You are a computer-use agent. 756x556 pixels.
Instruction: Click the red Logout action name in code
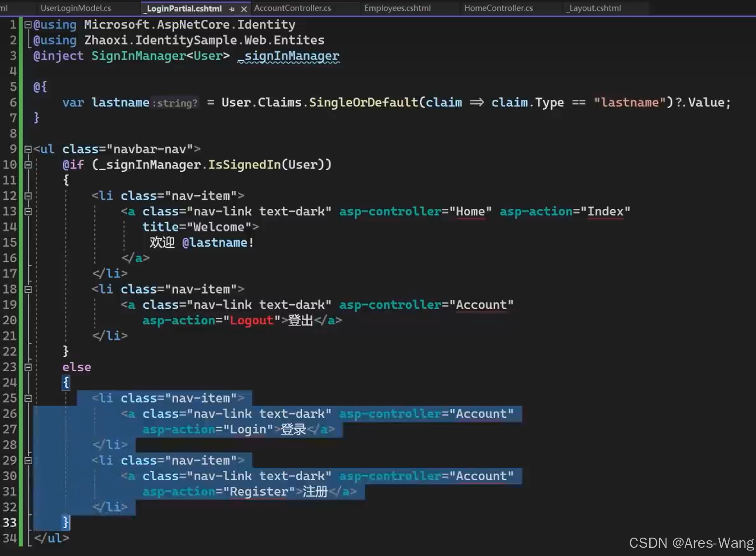click(251, 320)
